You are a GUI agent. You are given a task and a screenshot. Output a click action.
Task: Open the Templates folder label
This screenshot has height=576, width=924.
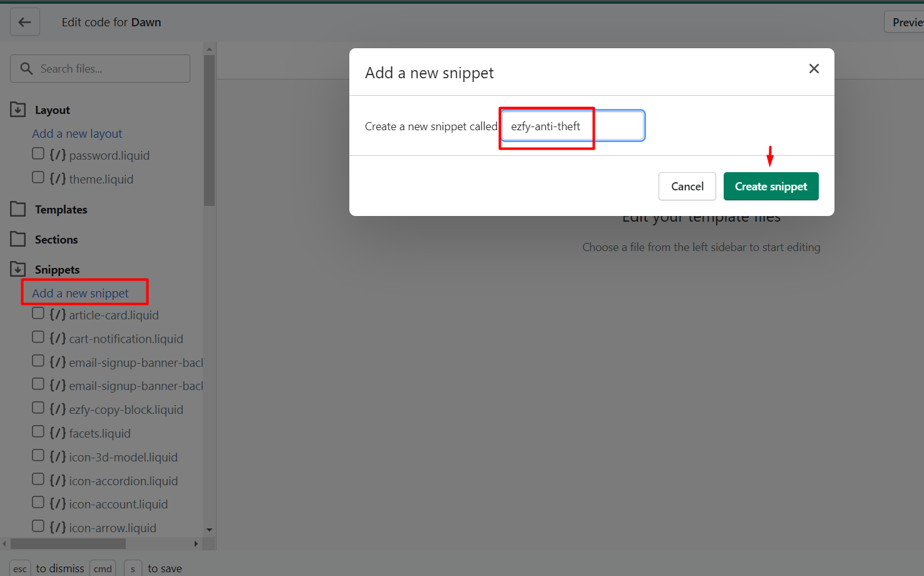(x=61, y=210)
